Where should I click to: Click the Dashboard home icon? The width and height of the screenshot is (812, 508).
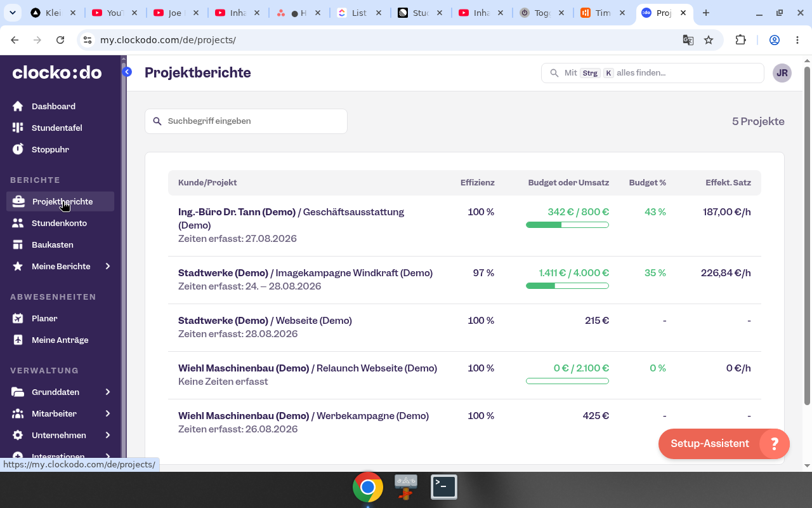click(x=18, y=106)
